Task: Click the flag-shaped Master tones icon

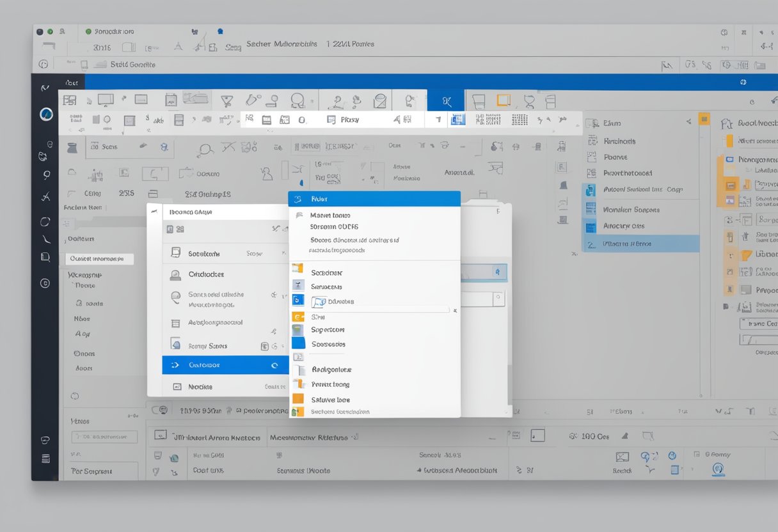Action: pyautogui.click(x=299, y=214)
